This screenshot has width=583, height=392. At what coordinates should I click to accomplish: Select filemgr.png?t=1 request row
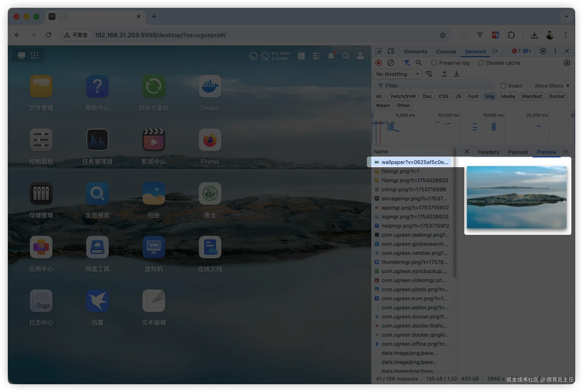tap(400, 171)
